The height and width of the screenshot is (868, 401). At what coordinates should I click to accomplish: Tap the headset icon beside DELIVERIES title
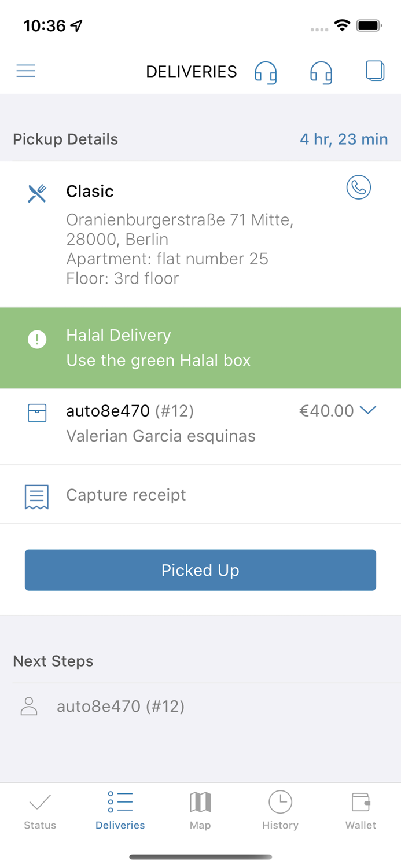266,72
